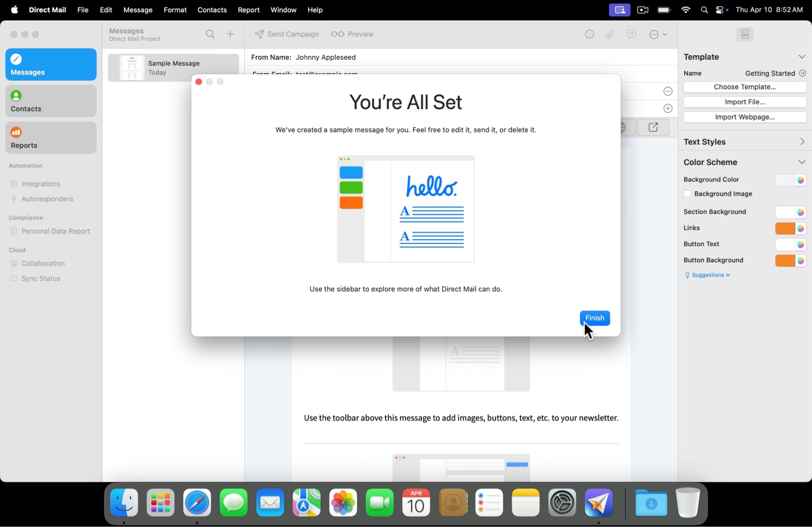Select the Sample Message thumbnail

132,68
